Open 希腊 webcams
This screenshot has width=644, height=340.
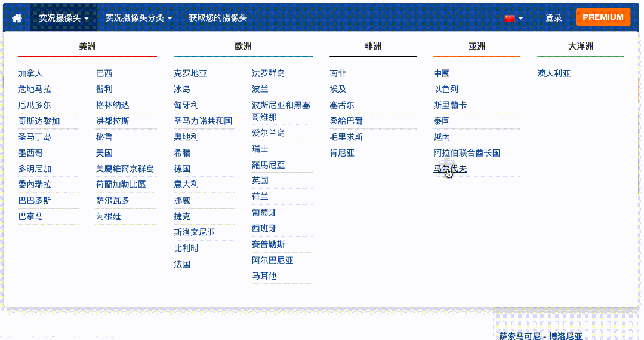point(182,153)
